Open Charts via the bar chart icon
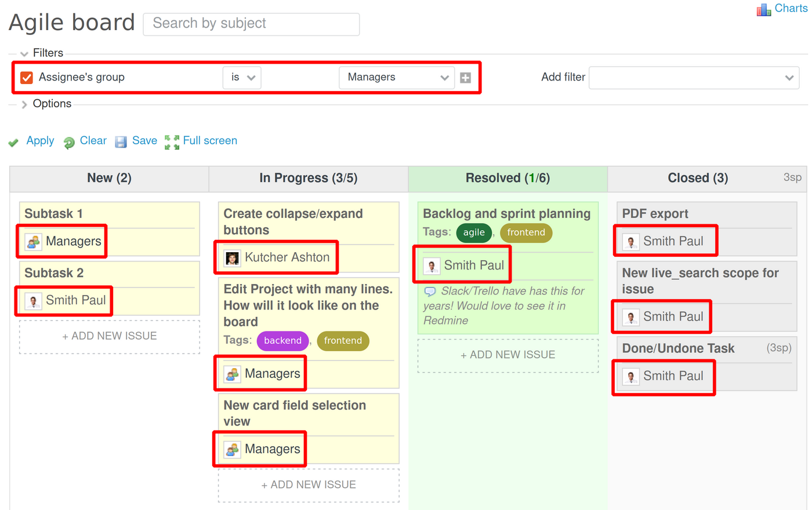The height and width of the screenshot is (510, 812). [763, 9]
